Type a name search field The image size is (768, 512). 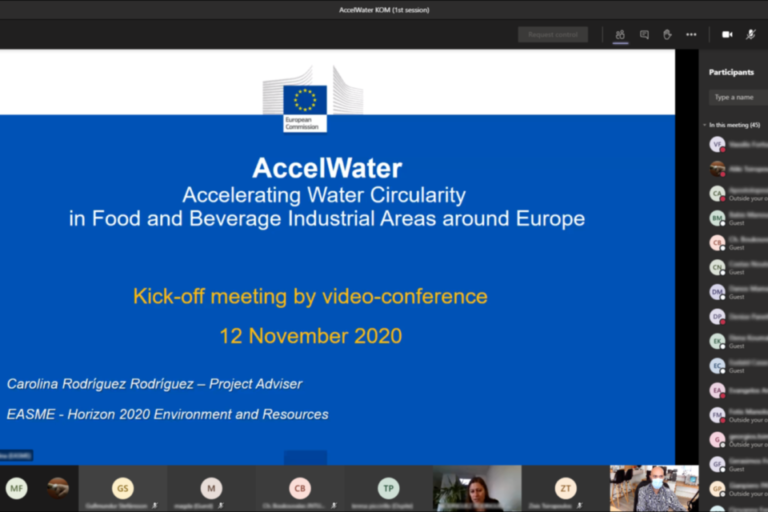tap(738, 97)
